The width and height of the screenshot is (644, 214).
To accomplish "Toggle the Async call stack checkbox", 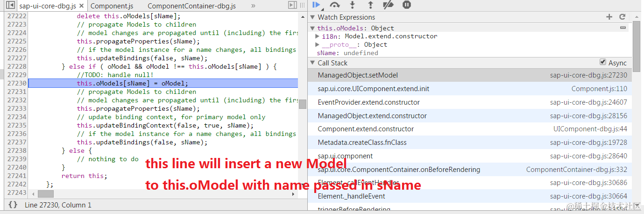I will [603, 62].
